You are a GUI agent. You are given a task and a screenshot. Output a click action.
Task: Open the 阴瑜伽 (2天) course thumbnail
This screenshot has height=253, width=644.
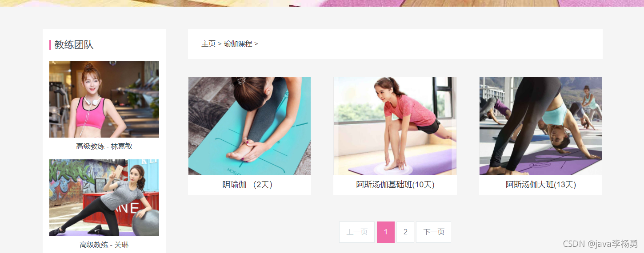click(249, 126)
